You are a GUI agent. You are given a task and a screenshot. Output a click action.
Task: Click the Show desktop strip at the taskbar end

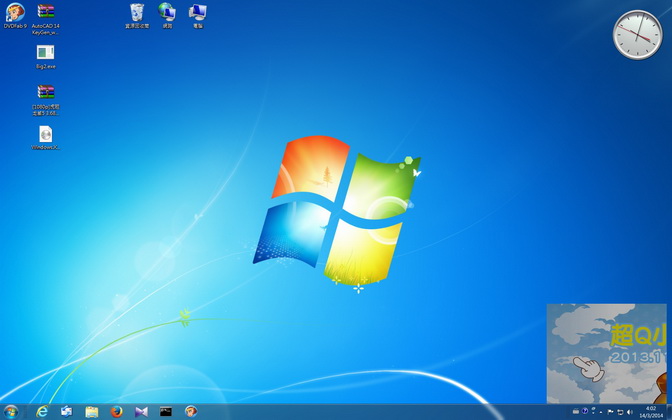click(669, 412)
